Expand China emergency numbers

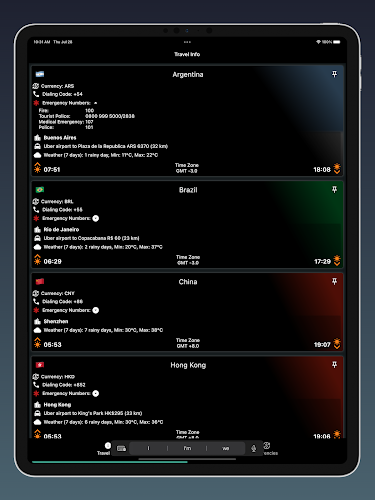(96, 310)
